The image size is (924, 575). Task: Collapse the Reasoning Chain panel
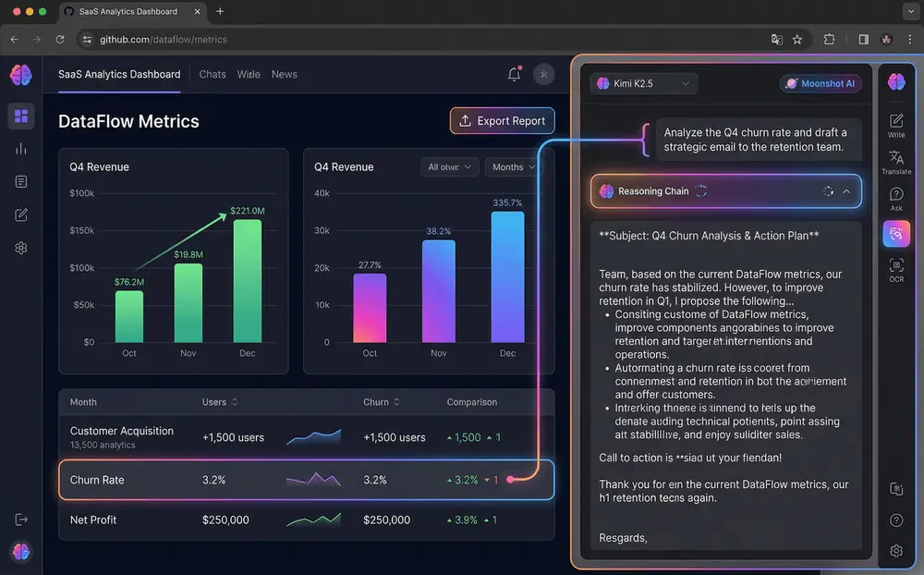click(846, 191)
